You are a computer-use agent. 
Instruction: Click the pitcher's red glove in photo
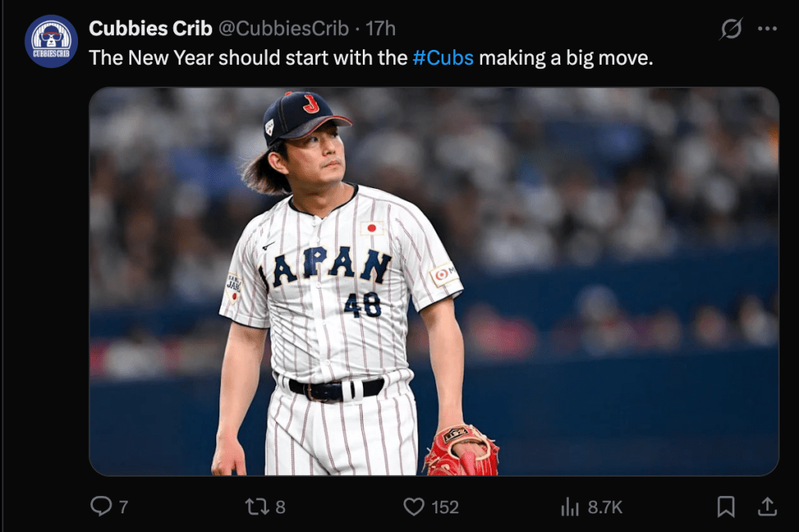(x=460, y=450)
